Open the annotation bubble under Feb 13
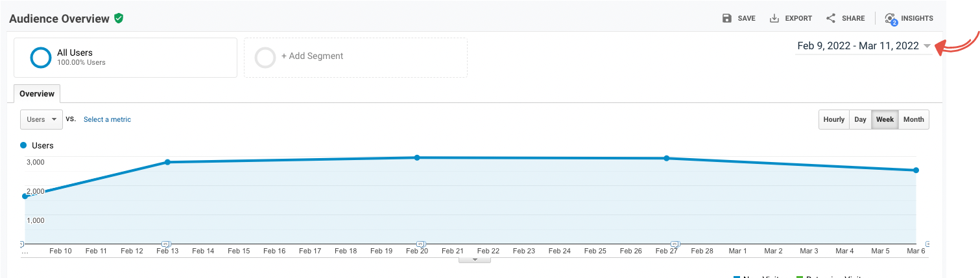The height and width of the screenshot is (278, 980). point(166,244)
